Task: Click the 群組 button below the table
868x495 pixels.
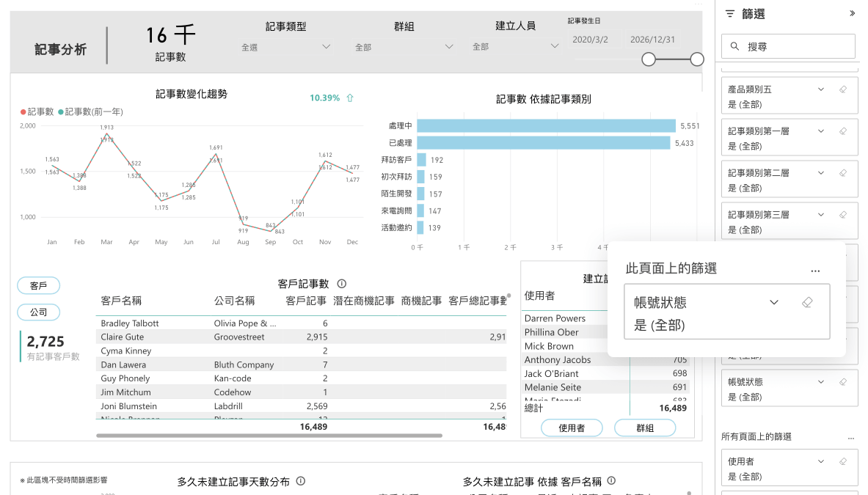Action: click(x=645, y=428)
